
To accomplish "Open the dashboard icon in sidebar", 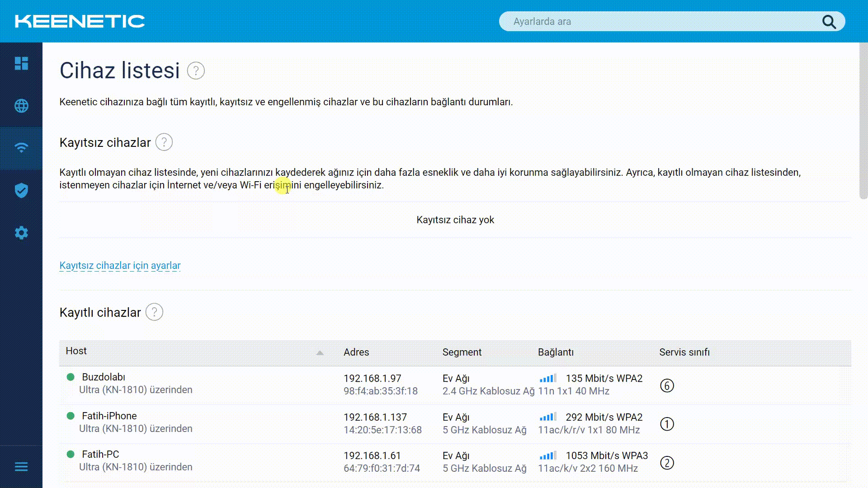I will tap(21, 63).
